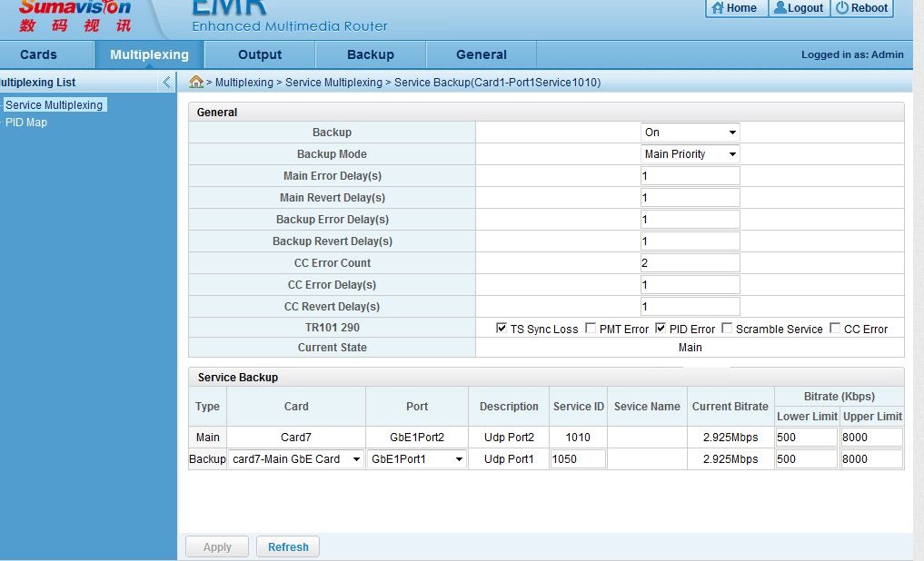This screenshot has width=924, height=561.
Task: Click the home icon in the breadcrumb
Action: (x=195, y=82)
